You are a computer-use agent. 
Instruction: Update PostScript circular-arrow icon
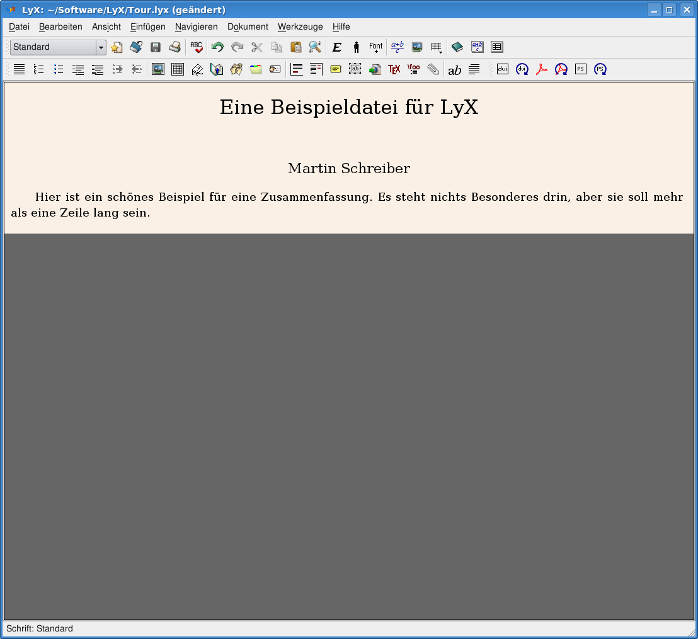click(x=601, y=69)
